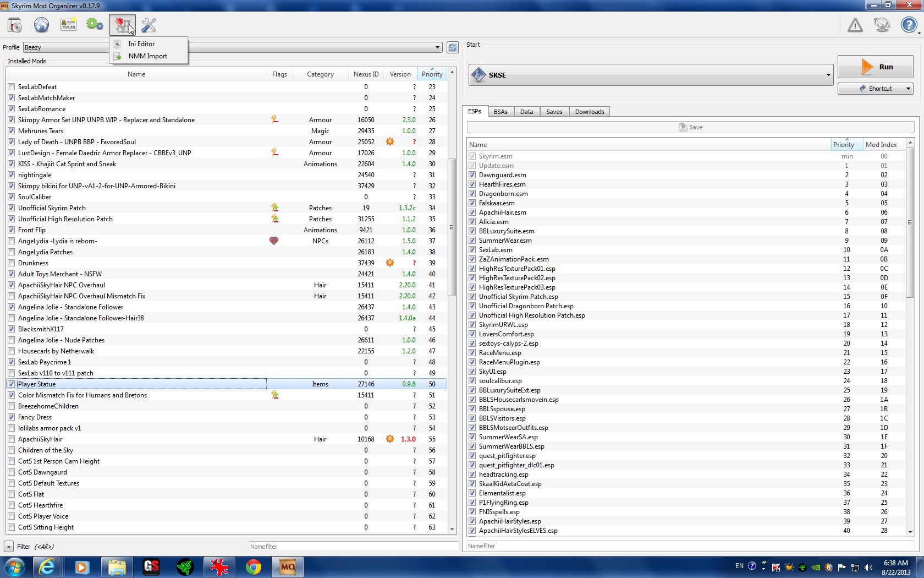
Task: Click the refresh icon beside profile dropdown
Action: (x=452, y=47)
